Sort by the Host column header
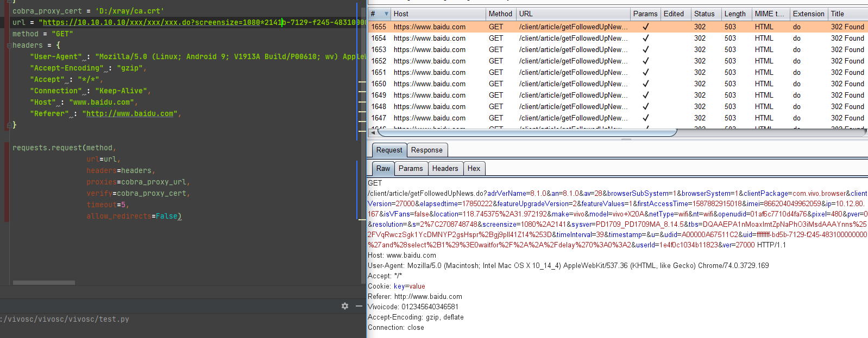 click(x=438, y=14)
